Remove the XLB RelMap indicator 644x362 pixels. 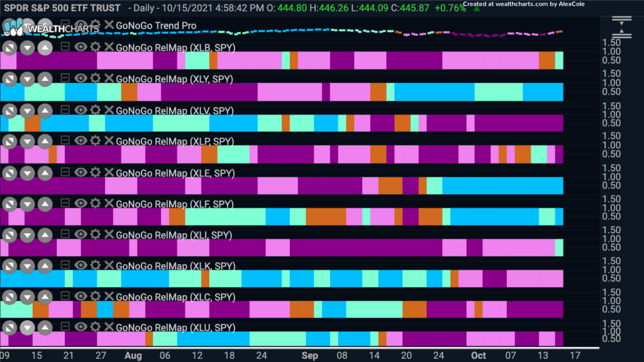coord(109,47)
